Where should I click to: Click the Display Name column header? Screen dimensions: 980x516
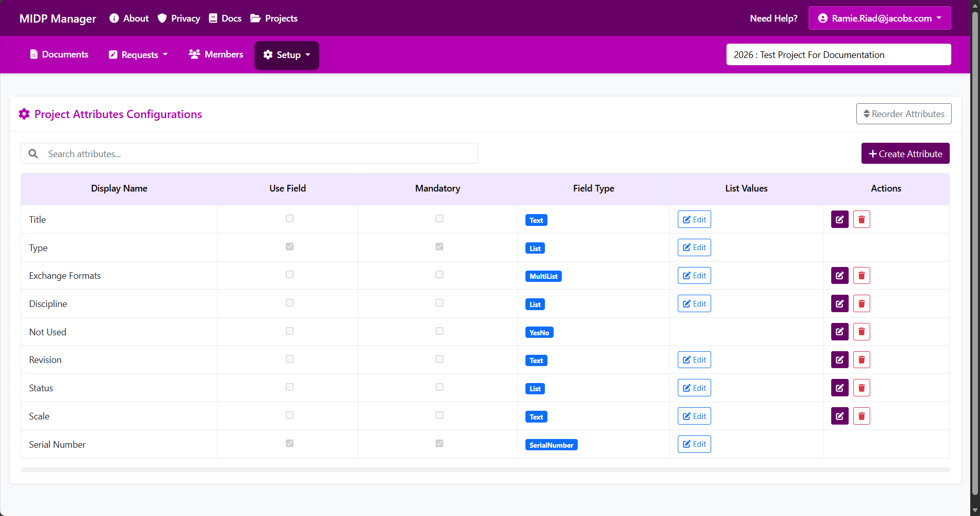pyautogui.click(x=119, y=188)
